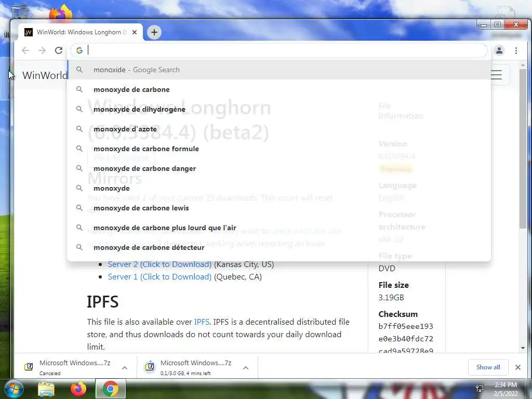The height and width of the screenshot is (399, 532).
Task: Click the 'File size' heading
Action: coord(394,285)
